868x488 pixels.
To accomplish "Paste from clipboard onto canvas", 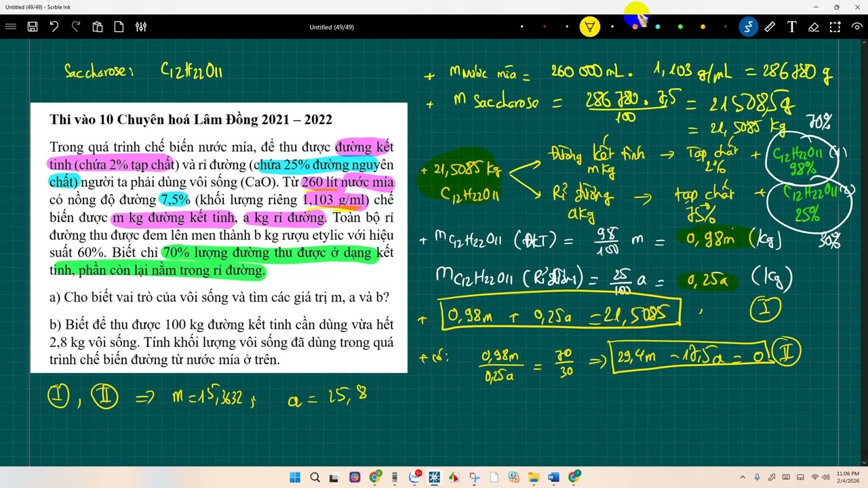I will pyautogui.click(x=98, y=27).
